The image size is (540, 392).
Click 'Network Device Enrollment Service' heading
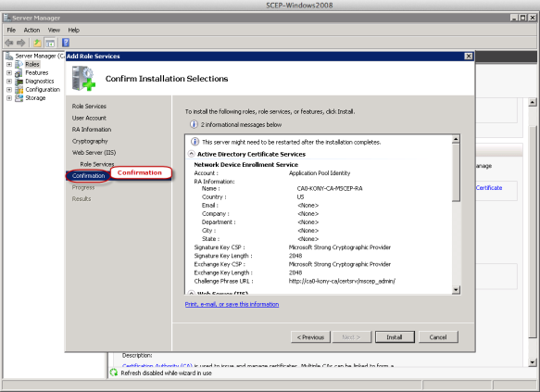tap(245, 165)
